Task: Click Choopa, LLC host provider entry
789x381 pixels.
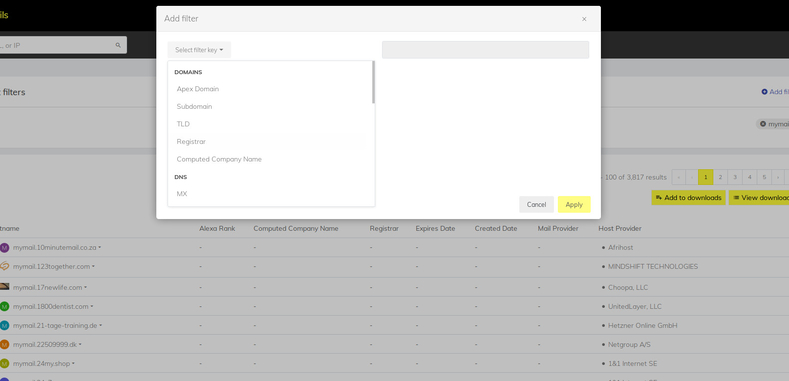Action: (628, 287)
